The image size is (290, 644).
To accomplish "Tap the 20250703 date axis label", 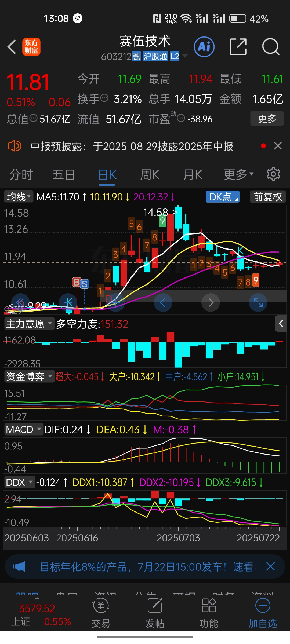I will click(x=178, y=538).
